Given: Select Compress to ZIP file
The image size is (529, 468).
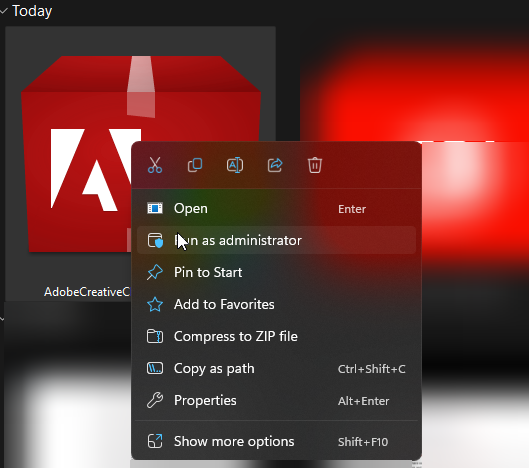Looking at the screenshot, I should (276, 336).
